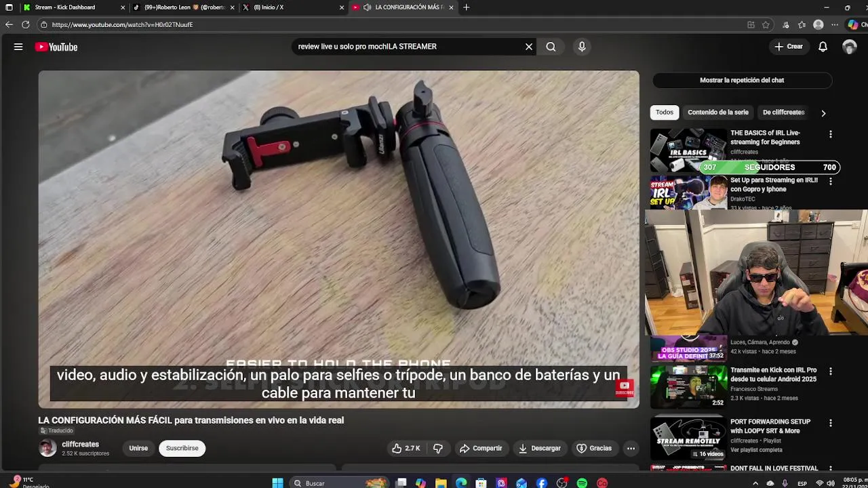The image size is (868, 488).
Task: Clear the YouTube search box text
Action: pos(529,47)
